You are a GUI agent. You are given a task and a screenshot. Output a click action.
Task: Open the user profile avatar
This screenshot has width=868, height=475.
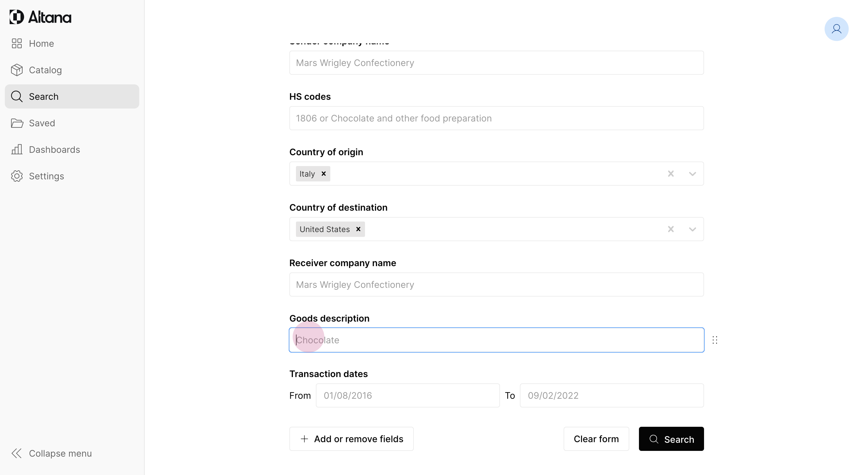coord(836,29)
